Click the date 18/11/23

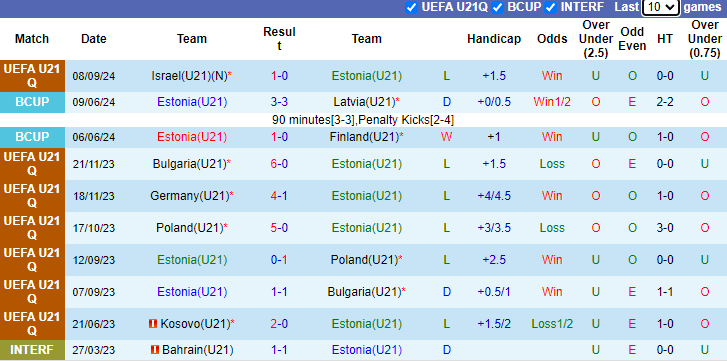(94, 196)
